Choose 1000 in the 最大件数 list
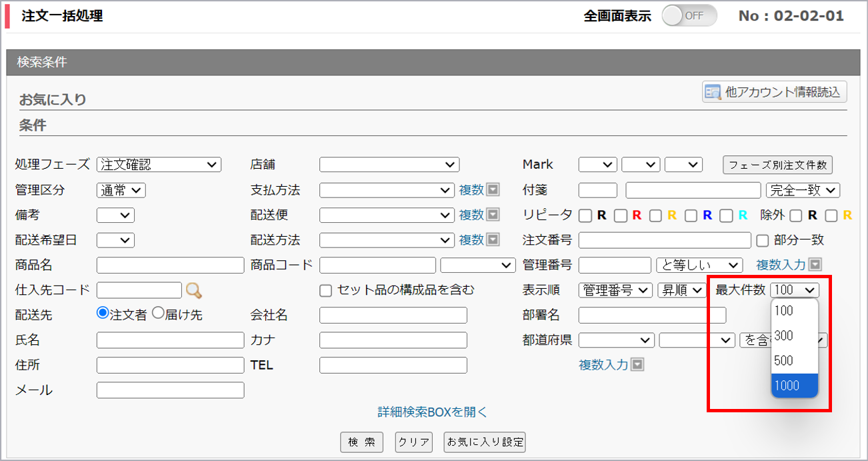The width and height of the screenshot is (868, 461). [794, 386]
